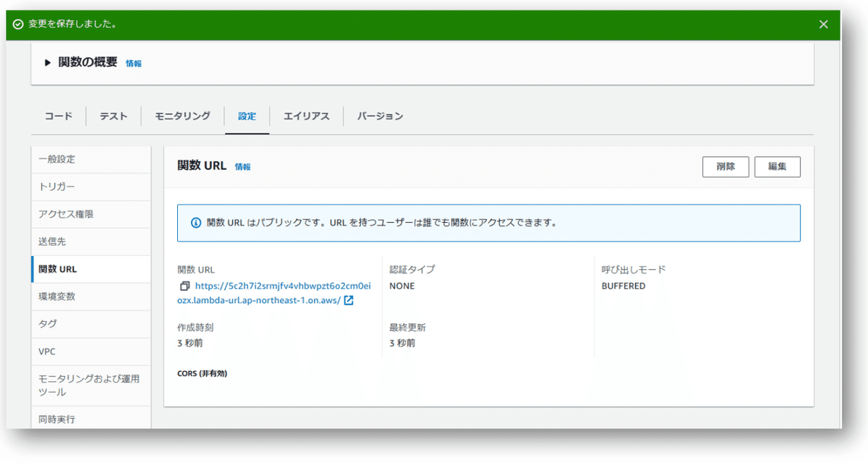This screenshot has height=465, width=868.
Task: Select 同時実行 in the sidebar
Action: 91,419
